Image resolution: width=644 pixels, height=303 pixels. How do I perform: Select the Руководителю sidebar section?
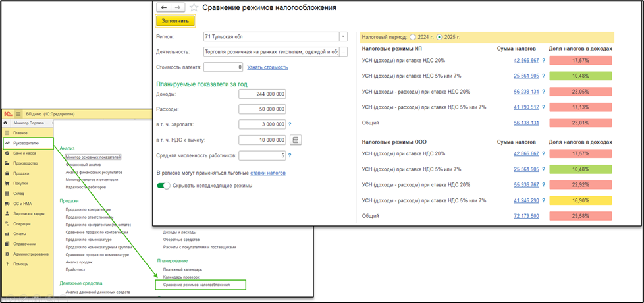coord(27,144)
